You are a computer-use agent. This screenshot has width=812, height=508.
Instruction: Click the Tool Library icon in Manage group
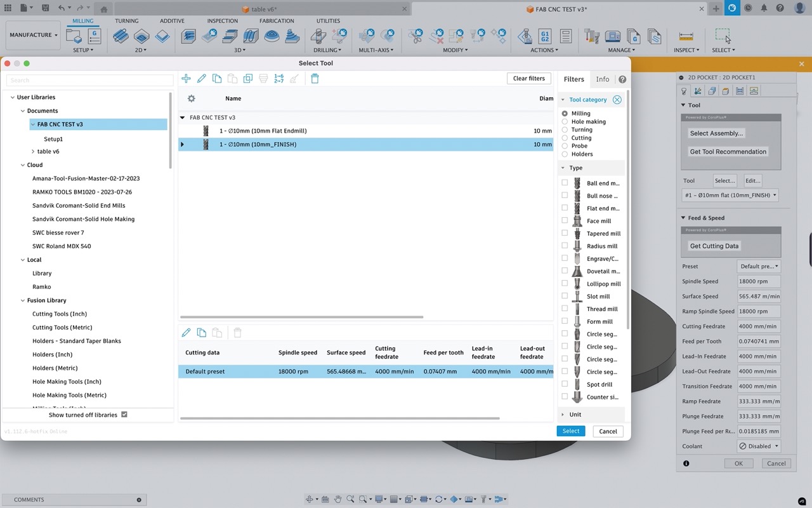point(592,36)
